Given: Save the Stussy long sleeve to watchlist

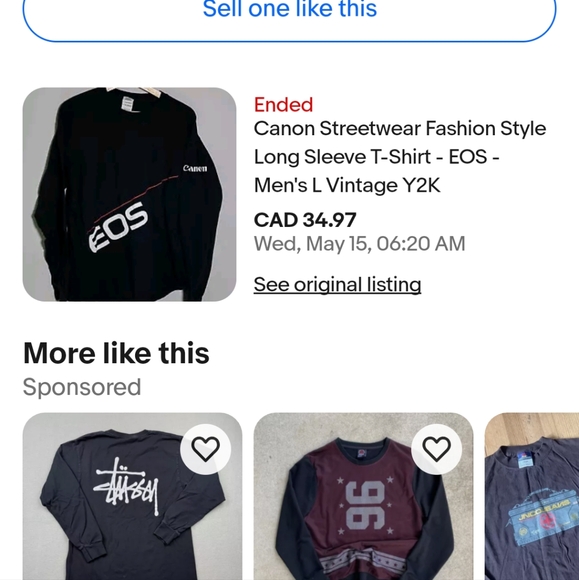Looking at the screenshot, I should coord(205,449).
